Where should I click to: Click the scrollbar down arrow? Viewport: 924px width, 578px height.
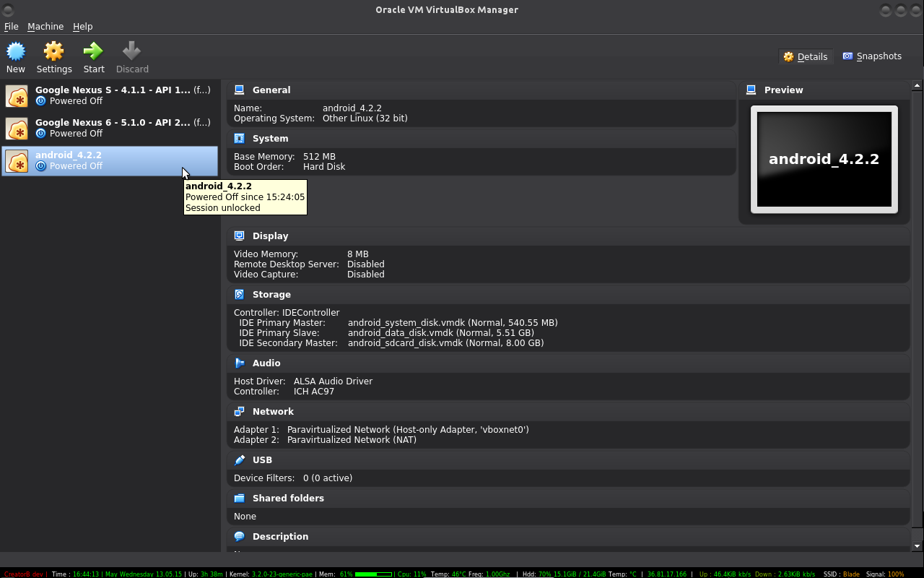click(918, 547)
